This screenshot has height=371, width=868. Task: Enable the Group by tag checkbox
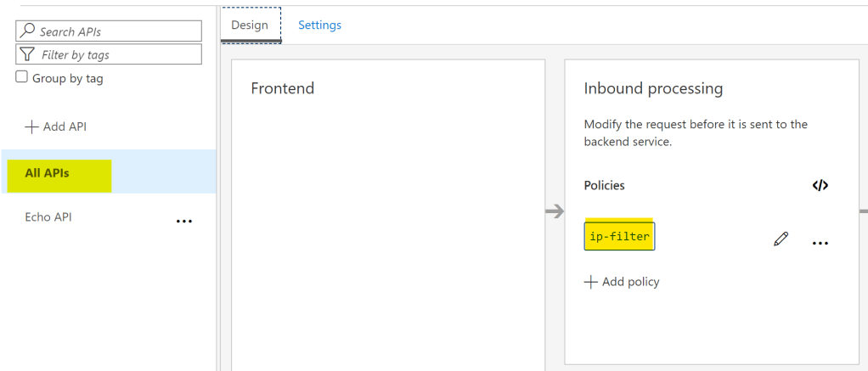click(22, 77)
